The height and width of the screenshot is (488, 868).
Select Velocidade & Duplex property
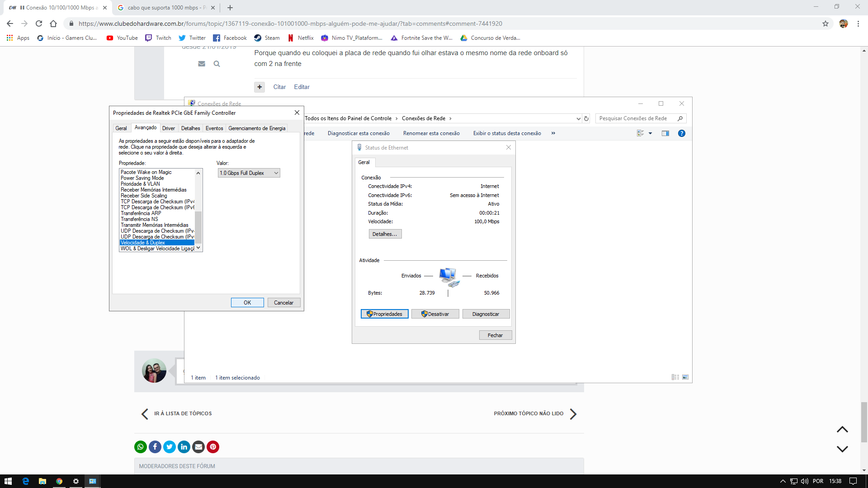(157, 243)
